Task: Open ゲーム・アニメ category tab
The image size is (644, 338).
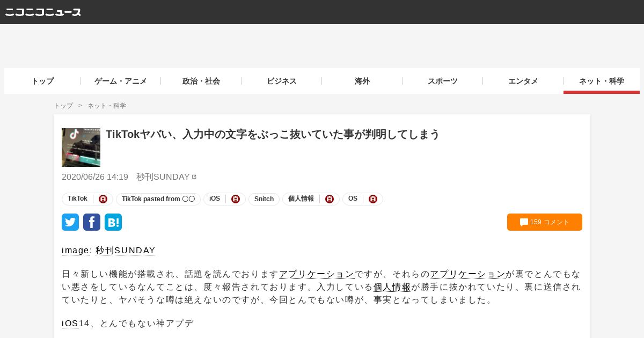Action: point(121,81)
